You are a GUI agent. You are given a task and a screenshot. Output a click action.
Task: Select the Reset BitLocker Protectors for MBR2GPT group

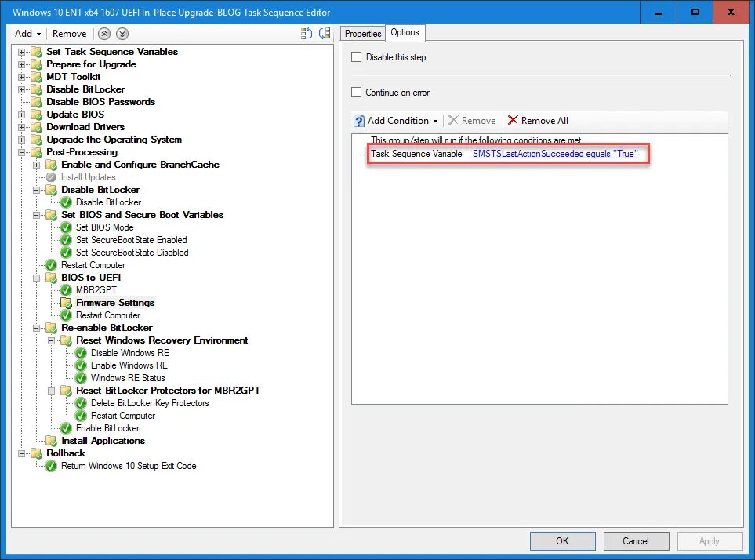click(x=168, y=391)
